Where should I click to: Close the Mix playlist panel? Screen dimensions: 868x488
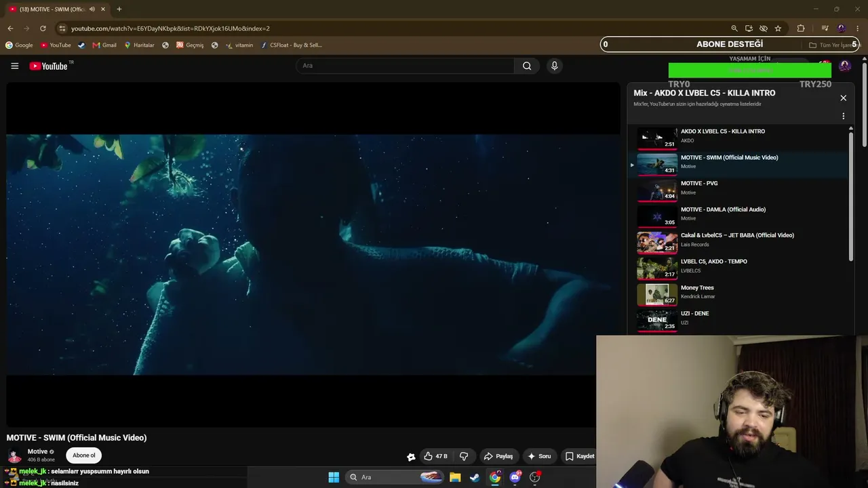coord(843,98)
